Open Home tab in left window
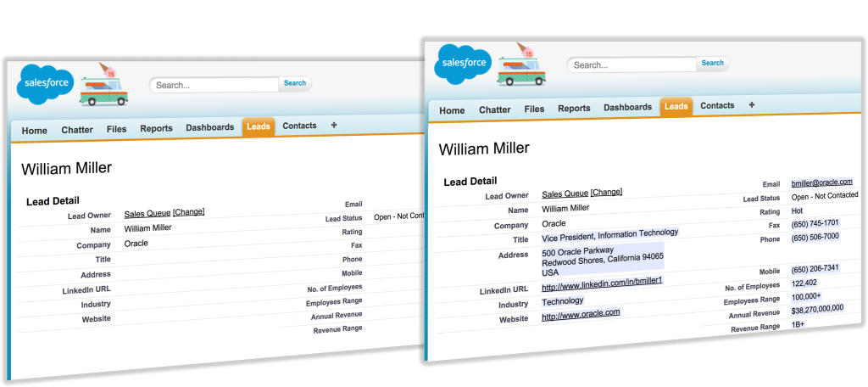The height and width of the screenshot is (387, 868). click(34, 131)
